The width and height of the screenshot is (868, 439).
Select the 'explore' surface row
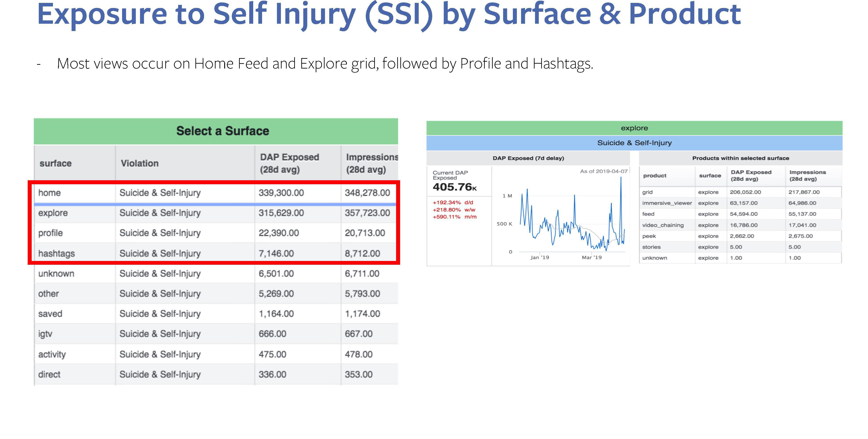coord(216,213)
